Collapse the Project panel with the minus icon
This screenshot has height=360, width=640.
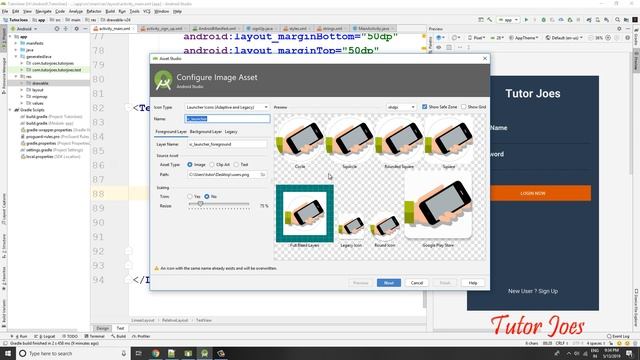tap(85, 29)
